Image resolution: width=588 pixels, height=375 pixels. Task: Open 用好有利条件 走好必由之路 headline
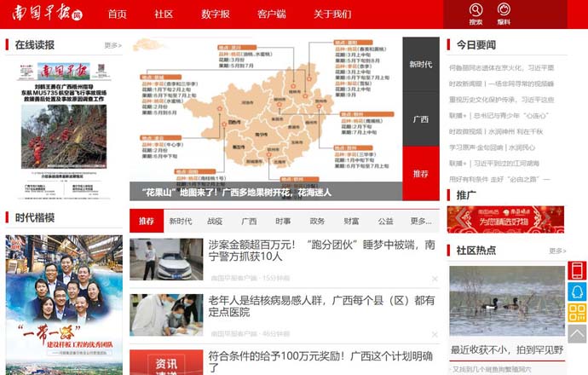(499, 179)
